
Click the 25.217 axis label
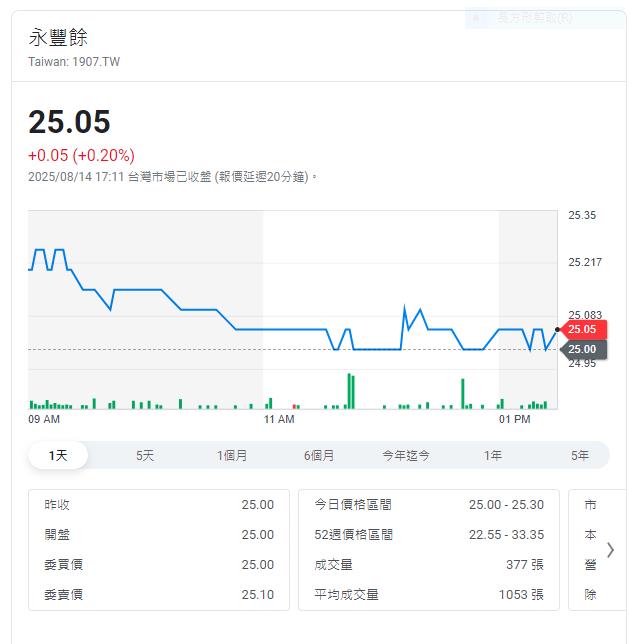coord(585,262)
